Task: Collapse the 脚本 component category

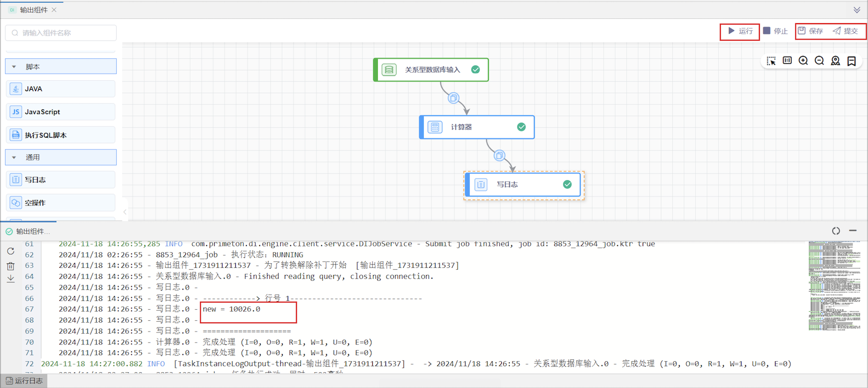Action: (14, 67)
